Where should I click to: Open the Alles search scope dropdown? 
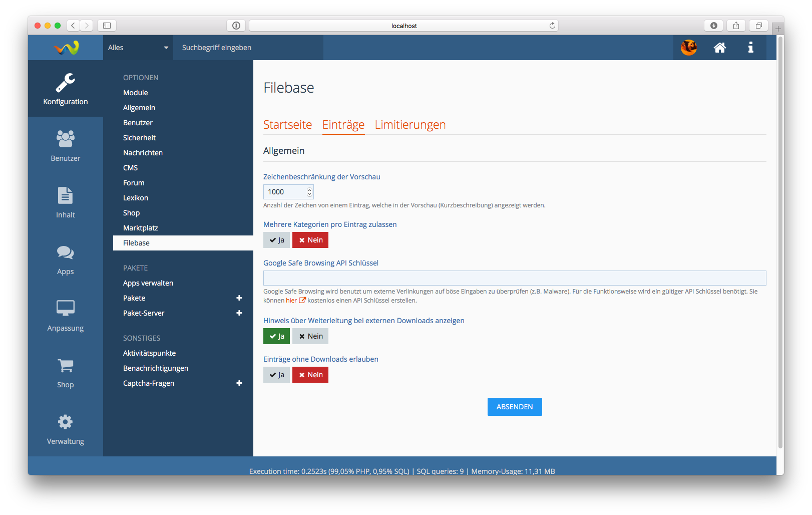pyautogui.click(x=138, y=48)
